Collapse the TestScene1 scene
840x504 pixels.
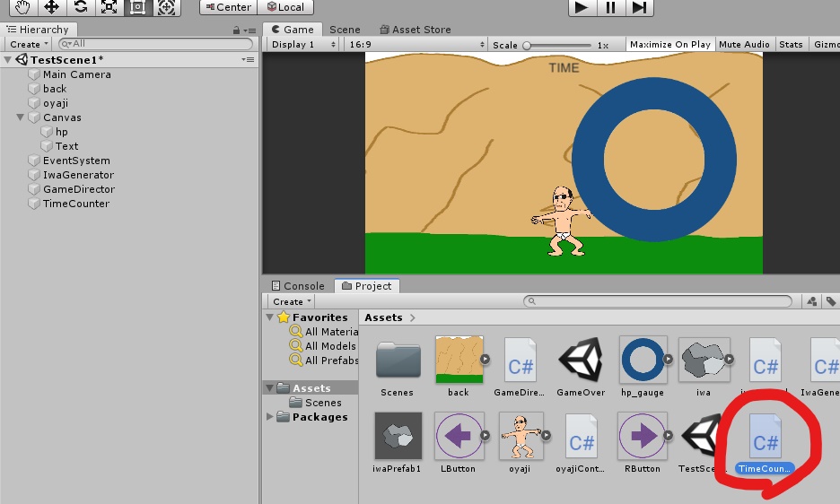click(7, 59)
